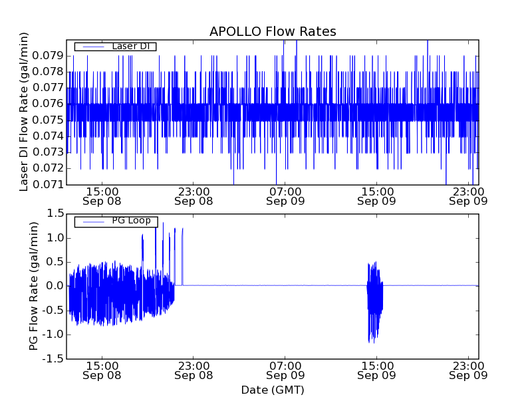Click the 0.071 y-axis tick label
This screenshot has height=399, width=532.
[49, 185]
